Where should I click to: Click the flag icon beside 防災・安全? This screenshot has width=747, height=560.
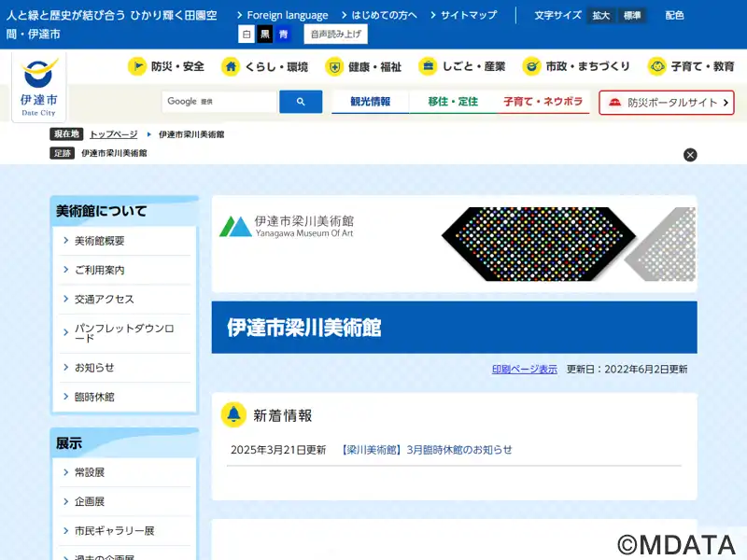tap(137, 66)
